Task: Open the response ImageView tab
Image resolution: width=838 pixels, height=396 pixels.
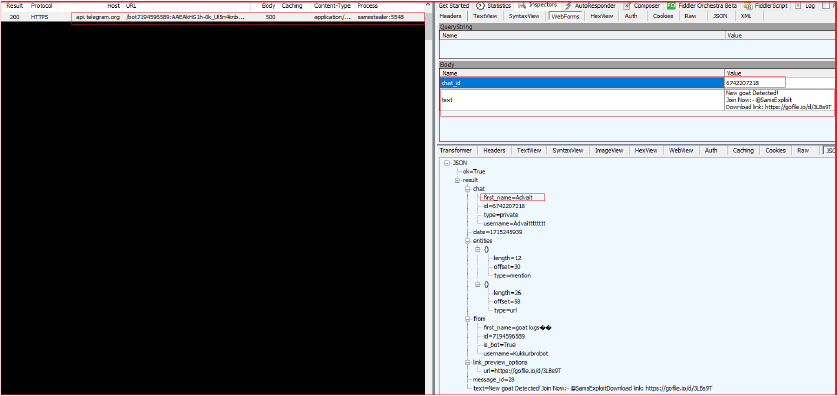Action: [x=609, y=151]
